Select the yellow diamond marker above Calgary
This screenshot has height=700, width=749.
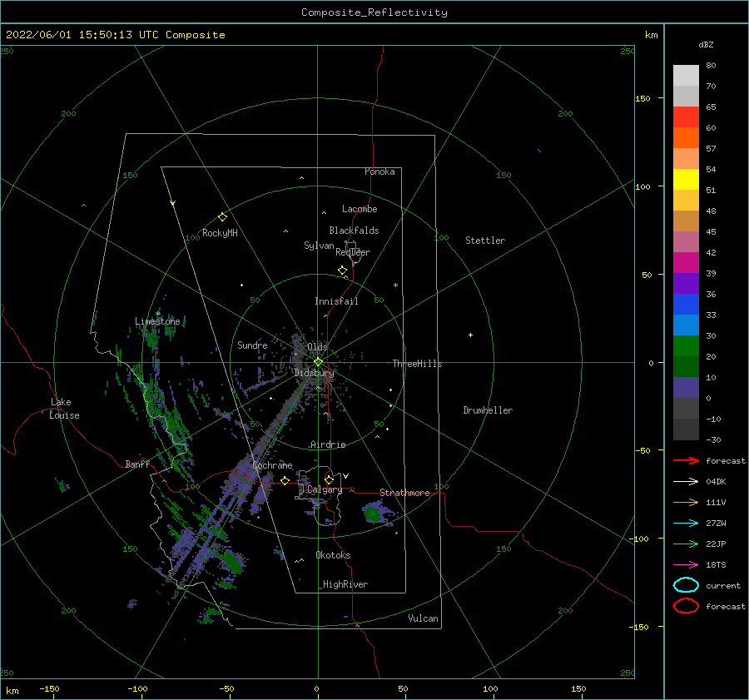pyautogui.click(x=329, y=479)
